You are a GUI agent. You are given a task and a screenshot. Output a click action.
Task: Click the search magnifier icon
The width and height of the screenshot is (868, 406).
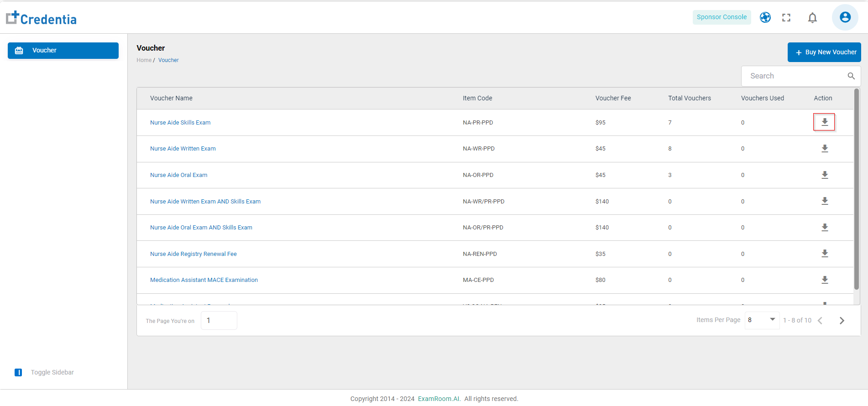pyautogui.click(x=851, y=76)
